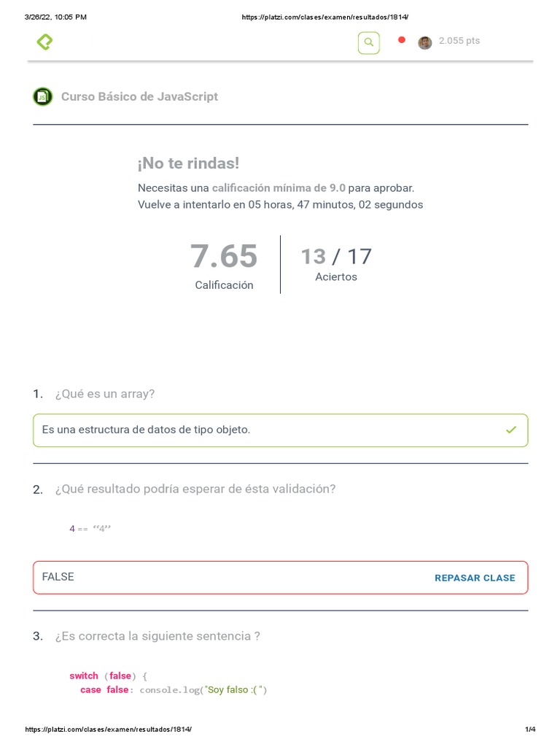Viewport: 560px width, 747px height.
Task: Click the '¡No te rindas!' heading
Action: (x=188, y=163)
